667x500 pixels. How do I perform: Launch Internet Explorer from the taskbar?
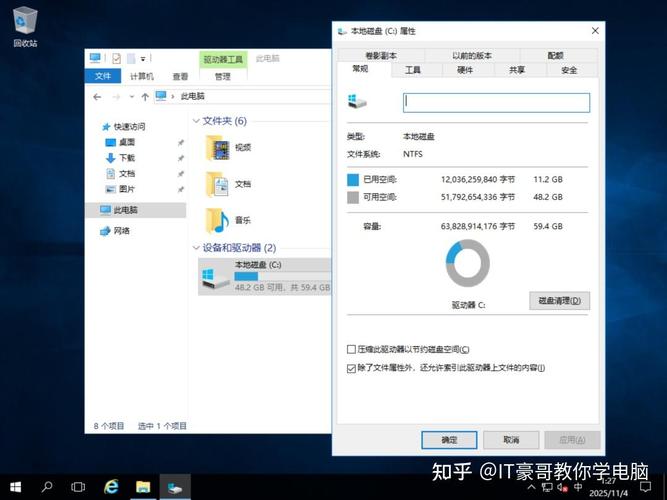(x=111, y=486)
